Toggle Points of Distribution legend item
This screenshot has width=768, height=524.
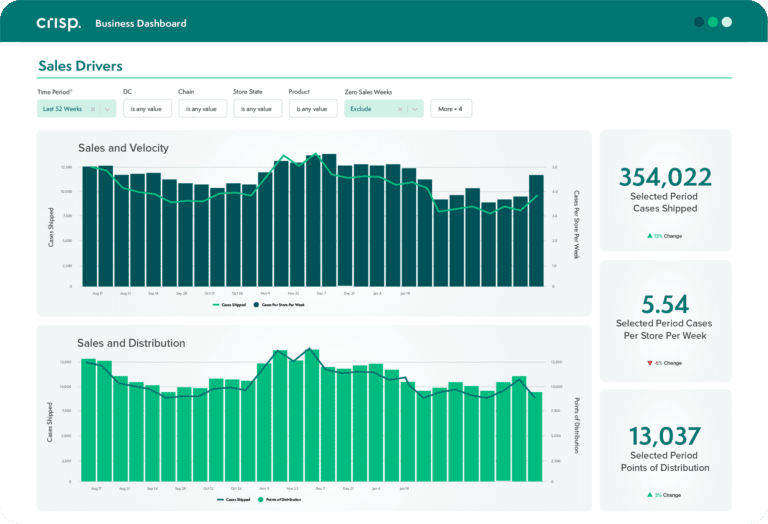[279, 500]
